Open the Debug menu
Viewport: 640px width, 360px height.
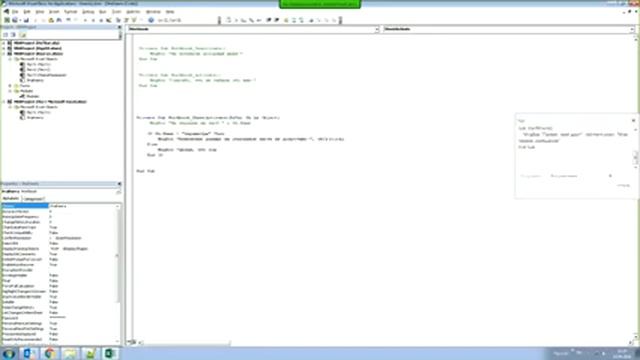point(88,12)
